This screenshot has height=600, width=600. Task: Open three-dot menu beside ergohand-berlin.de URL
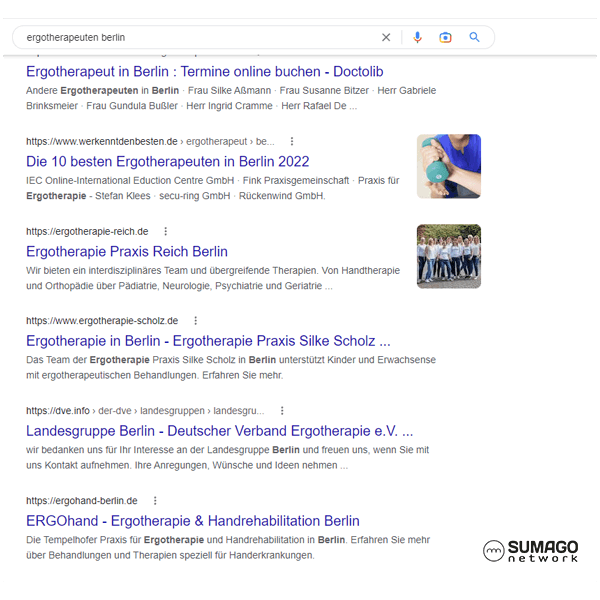(x=155, y=501)
